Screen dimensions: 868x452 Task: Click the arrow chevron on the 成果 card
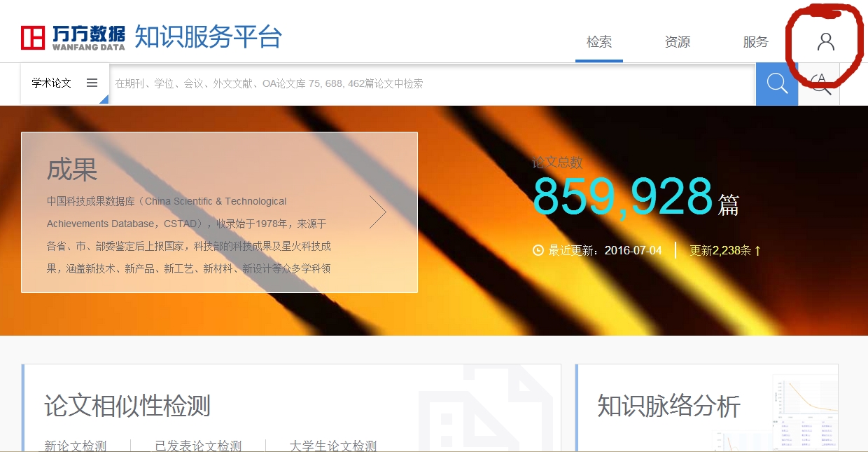coord(378,212)
